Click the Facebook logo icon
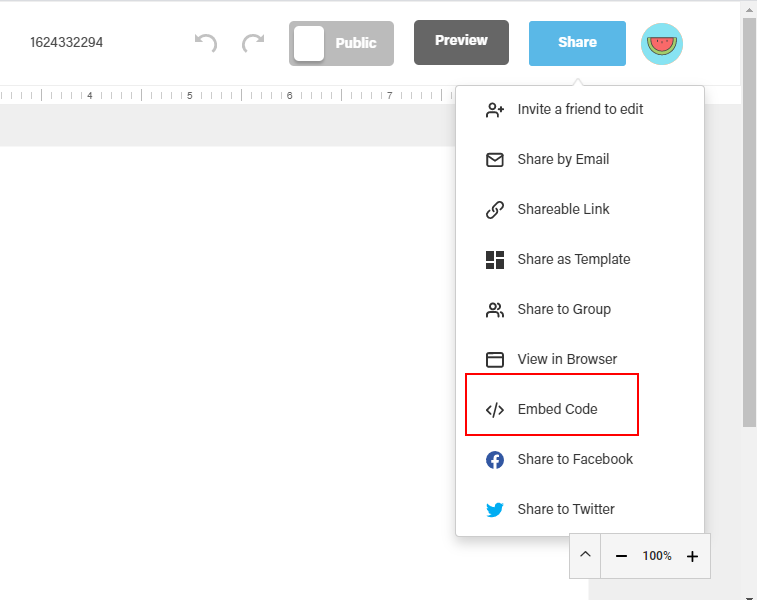The width and height of the screenshot is (757, 600). coord(495,460)
